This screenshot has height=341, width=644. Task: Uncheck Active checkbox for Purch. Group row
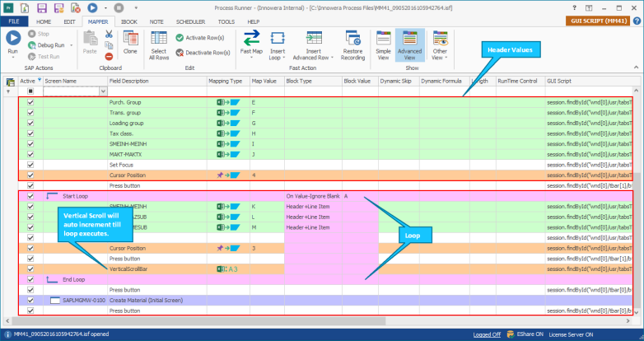30,102
